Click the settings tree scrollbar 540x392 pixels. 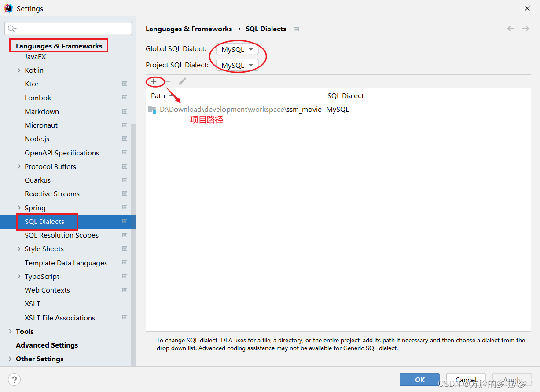pyautogui.click(x=133, y=244)
